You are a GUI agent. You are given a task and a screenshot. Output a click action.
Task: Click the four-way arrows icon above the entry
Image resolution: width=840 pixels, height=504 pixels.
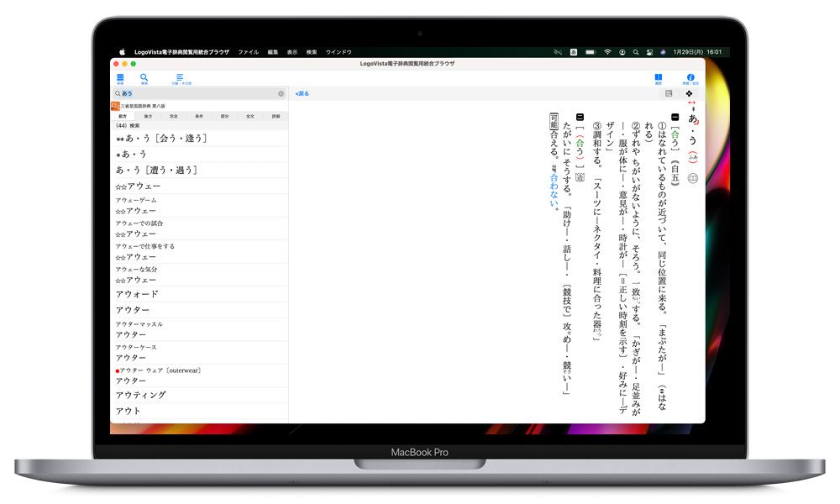coord(689,93)
